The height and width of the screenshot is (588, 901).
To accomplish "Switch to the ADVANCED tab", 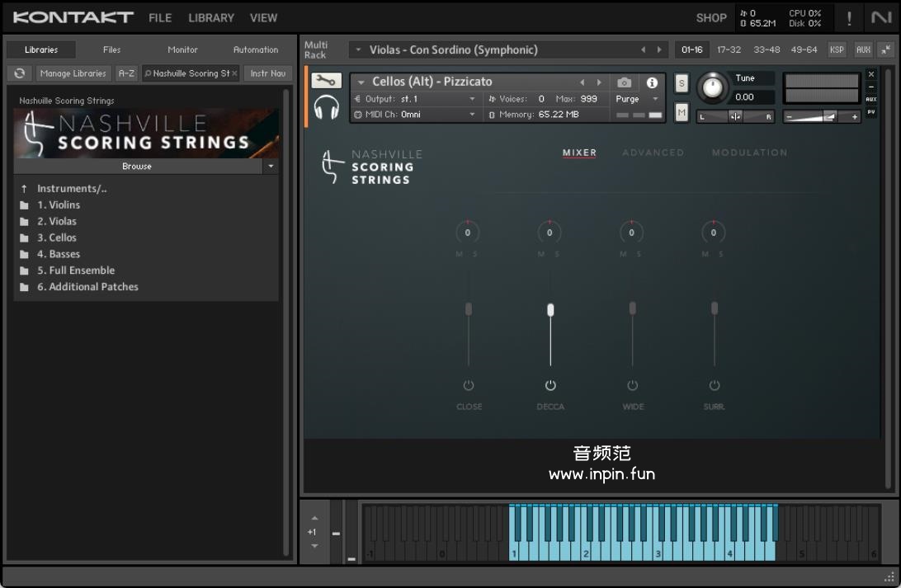I will point(653,153).
